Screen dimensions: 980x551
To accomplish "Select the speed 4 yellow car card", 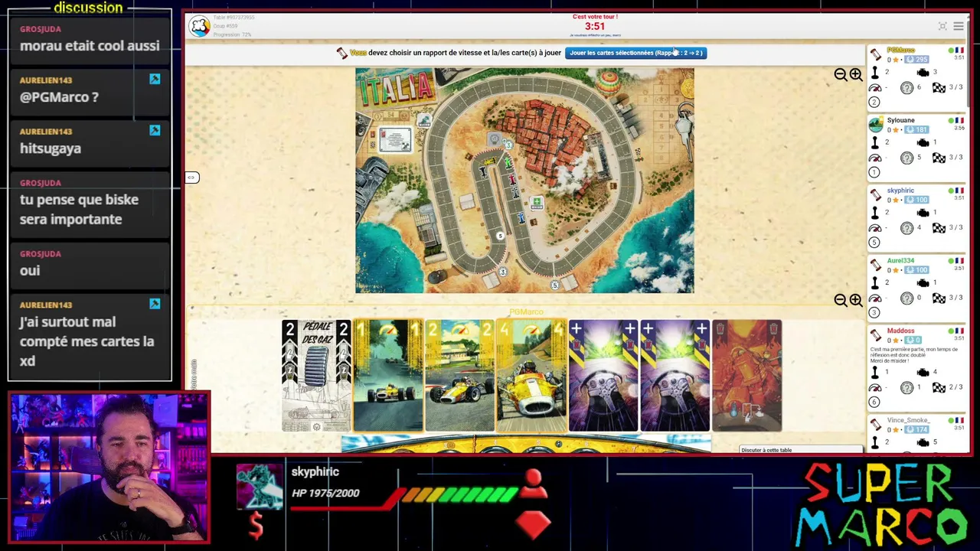I will [x=531, y=376].
